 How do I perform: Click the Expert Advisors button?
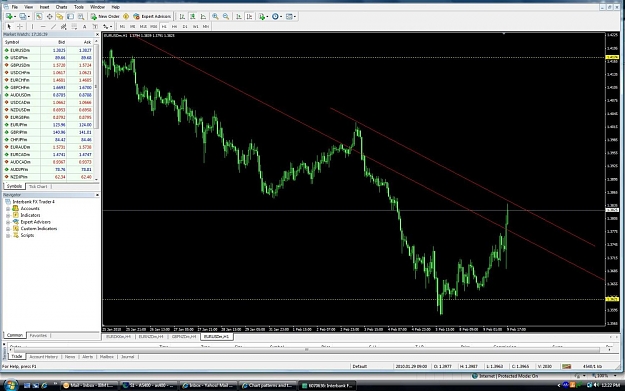point(152,16)
